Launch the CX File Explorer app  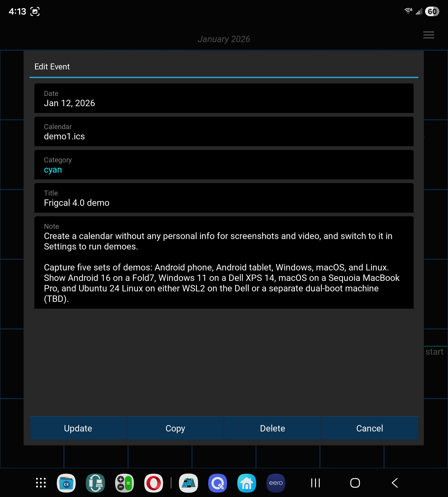pyautogui.click(x=66, y=483)
